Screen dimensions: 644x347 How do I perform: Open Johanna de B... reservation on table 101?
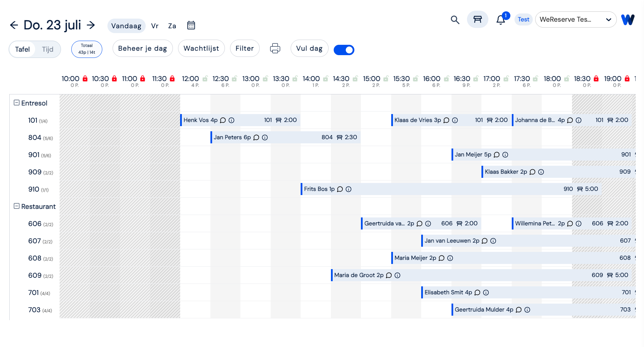coord(572,120)
